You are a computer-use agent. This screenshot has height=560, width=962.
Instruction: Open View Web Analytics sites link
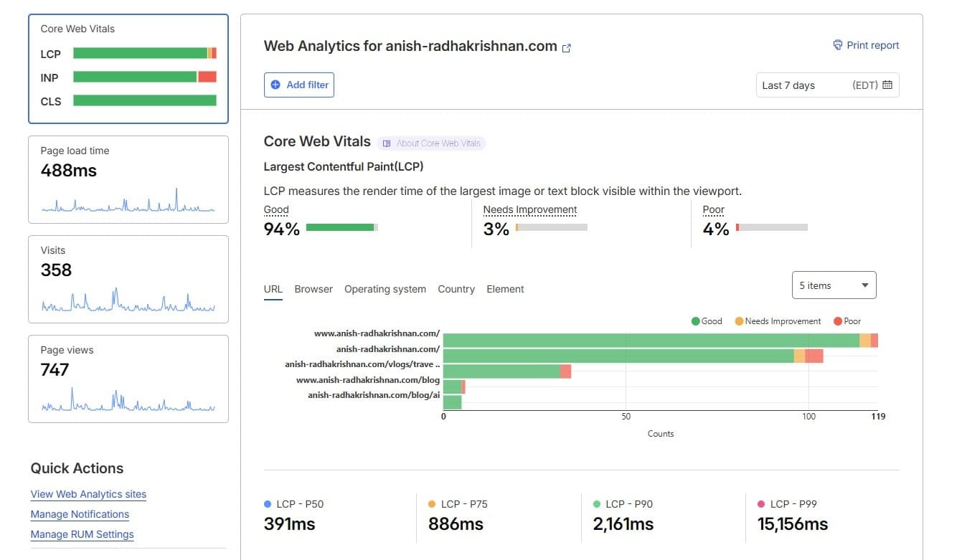click(88, 494)
